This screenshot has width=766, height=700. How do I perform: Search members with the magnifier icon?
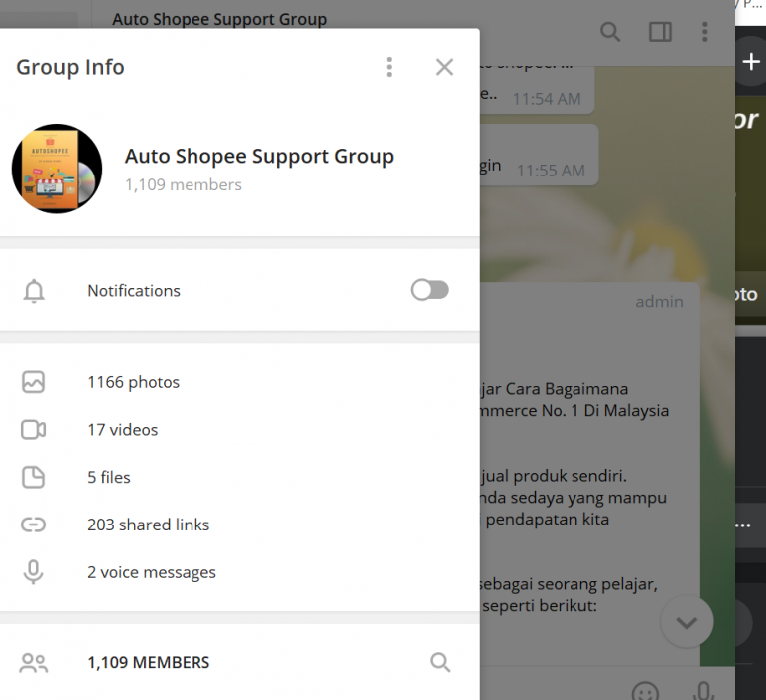coord(440,662)
